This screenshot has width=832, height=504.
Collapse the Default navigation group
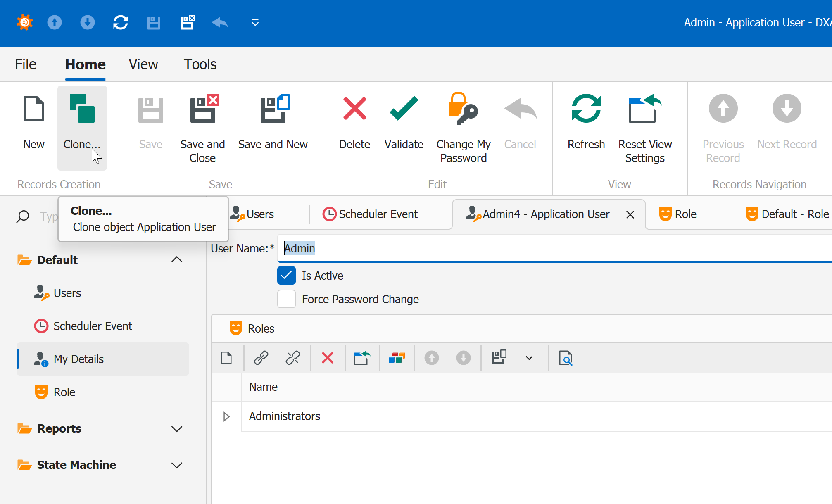pos(177,259)
